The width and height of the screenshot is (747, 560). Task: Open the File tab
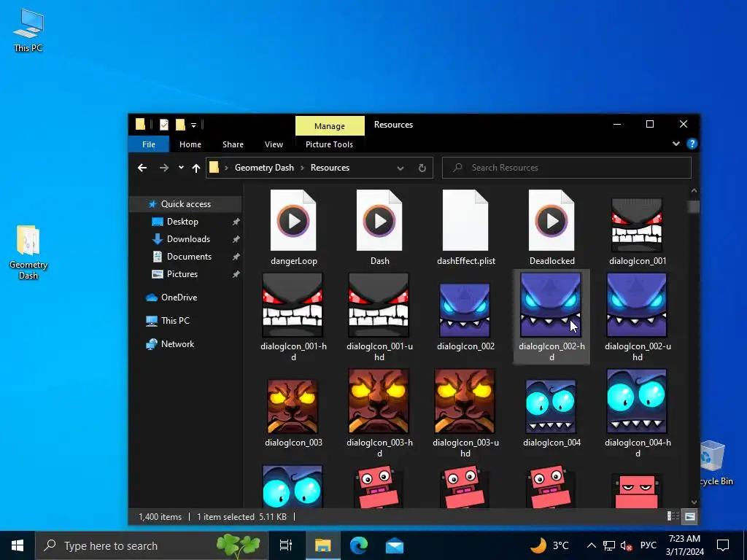coord(149,144)
